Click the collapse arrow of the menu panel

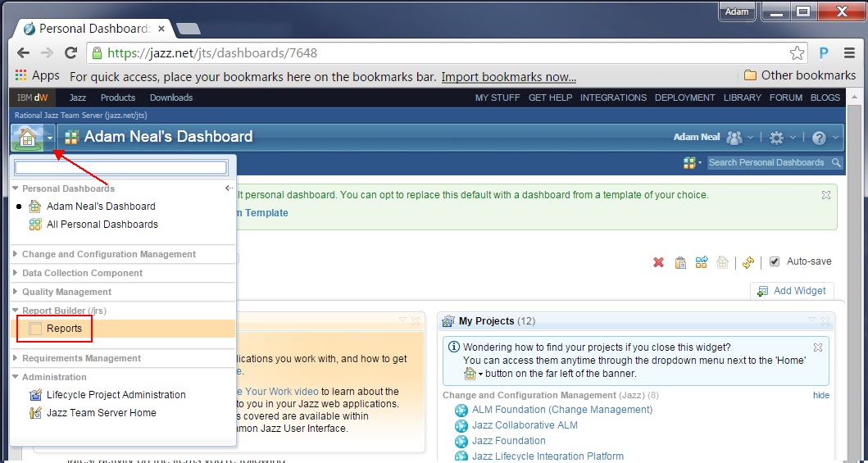(229, 188)
